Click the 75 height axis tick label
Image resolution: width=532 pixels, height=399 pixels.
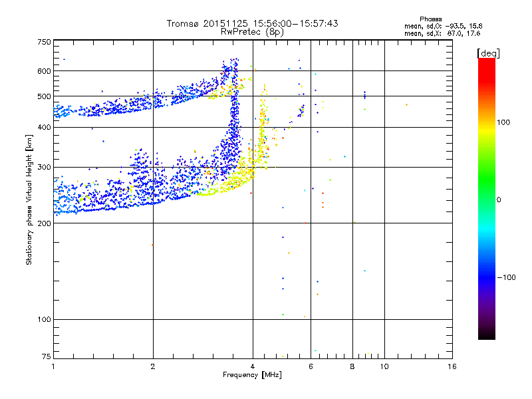click(47, 356)
